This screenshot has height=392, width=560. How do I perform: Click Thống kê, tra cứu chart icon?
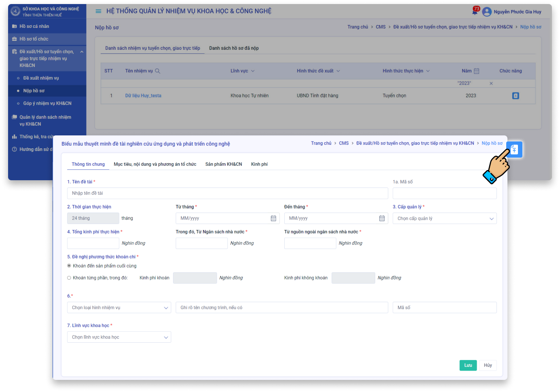pyautogui.click(x=15, y=137)
